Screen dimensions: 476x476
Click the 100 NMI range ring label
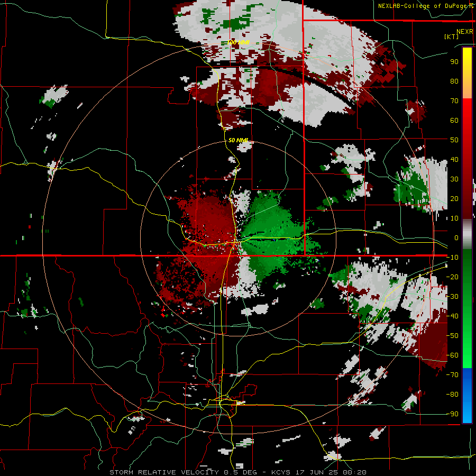point(238,42)
